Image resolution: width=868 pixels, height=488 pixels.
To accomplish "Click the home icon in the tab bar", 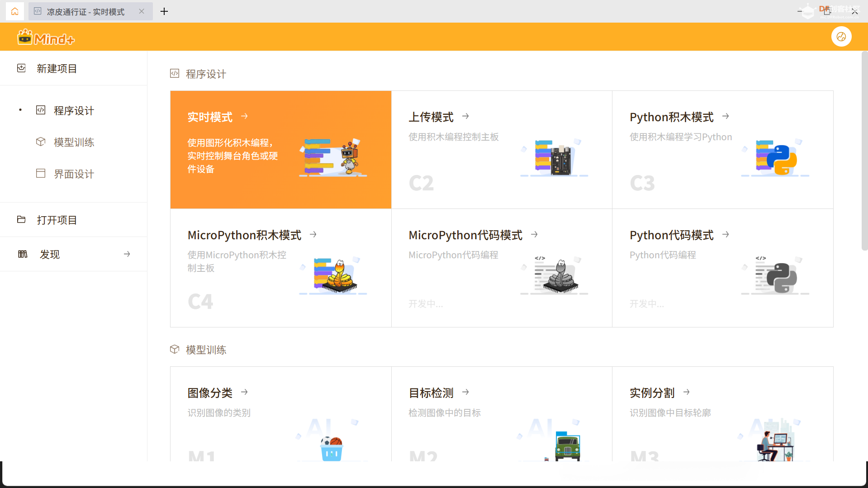I will pyautogui.click(x=15, y=11).
